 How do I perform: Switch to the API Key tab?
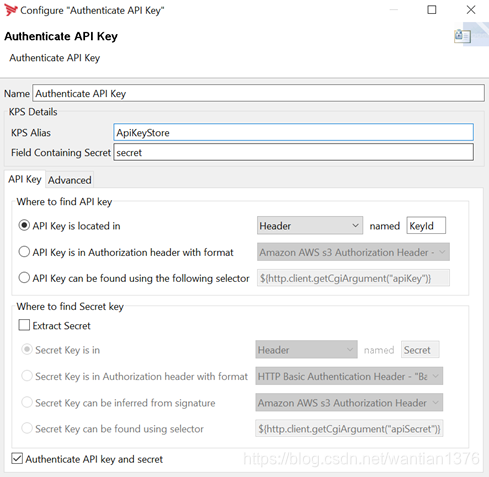point(25,179)
